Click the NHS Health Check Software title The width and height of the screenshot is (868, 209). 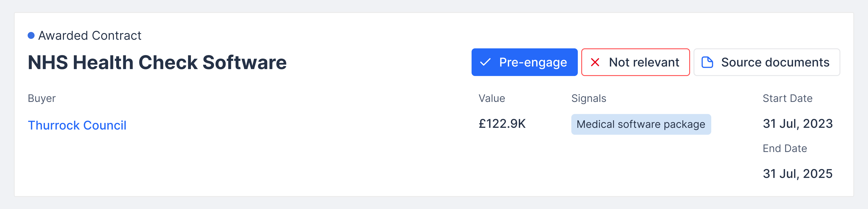(x=157, y=63)
